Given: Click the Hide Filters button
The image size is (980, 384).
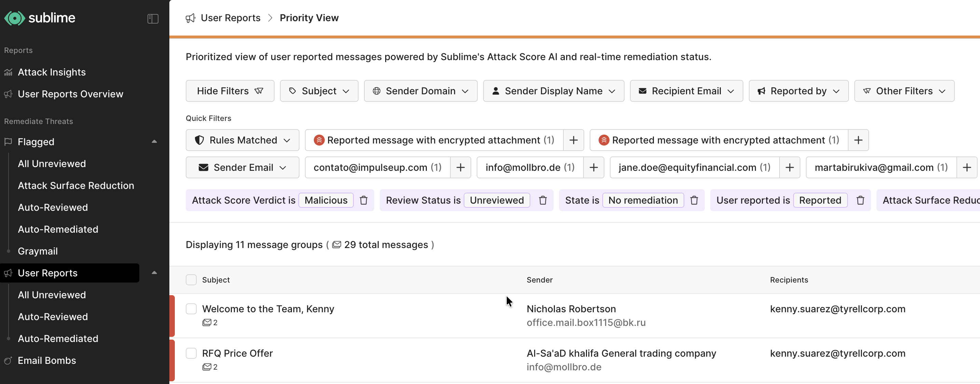Looking at the screenshot, I should (x=229, y=91).
